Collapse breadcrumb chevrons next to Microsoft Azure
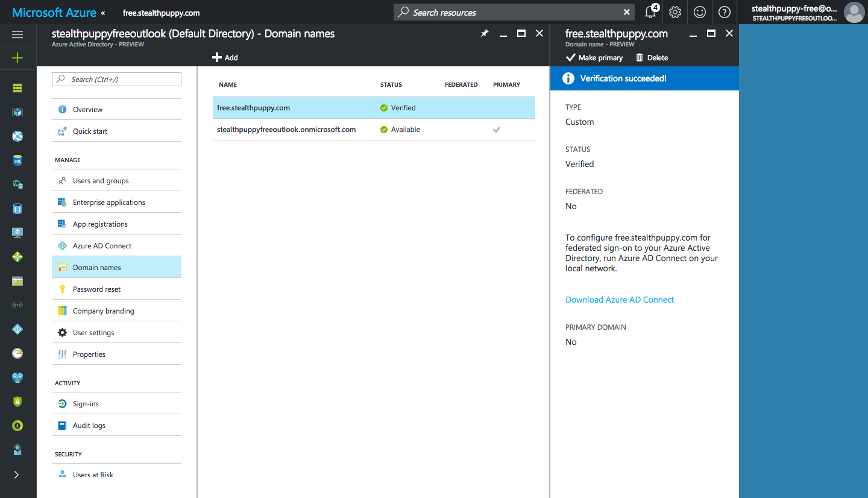This screenshot has height=498, width=868. 102,13
